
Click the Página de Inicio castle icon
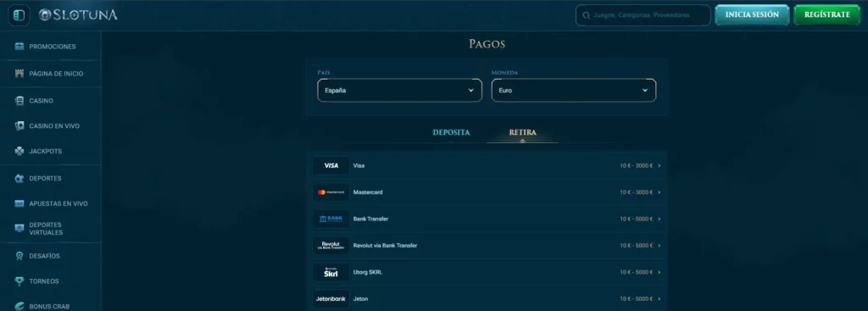[19, 74]
